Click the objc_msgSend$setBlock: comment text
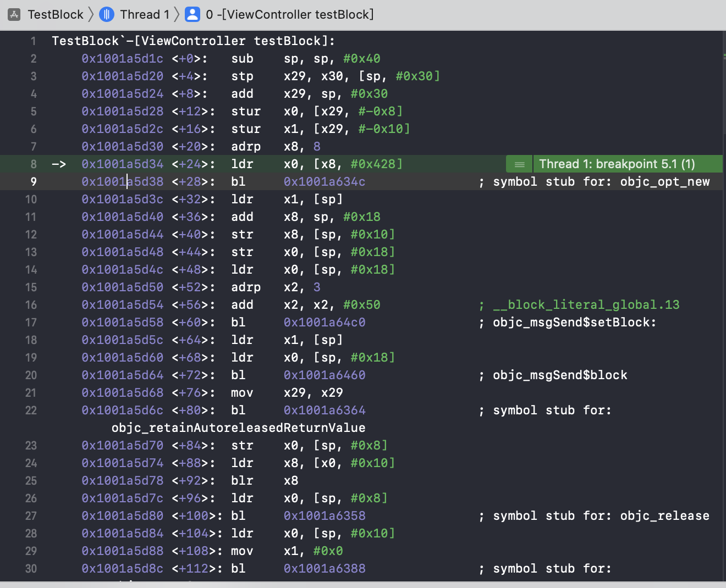726x588 pixels. (x=574, y=323)
